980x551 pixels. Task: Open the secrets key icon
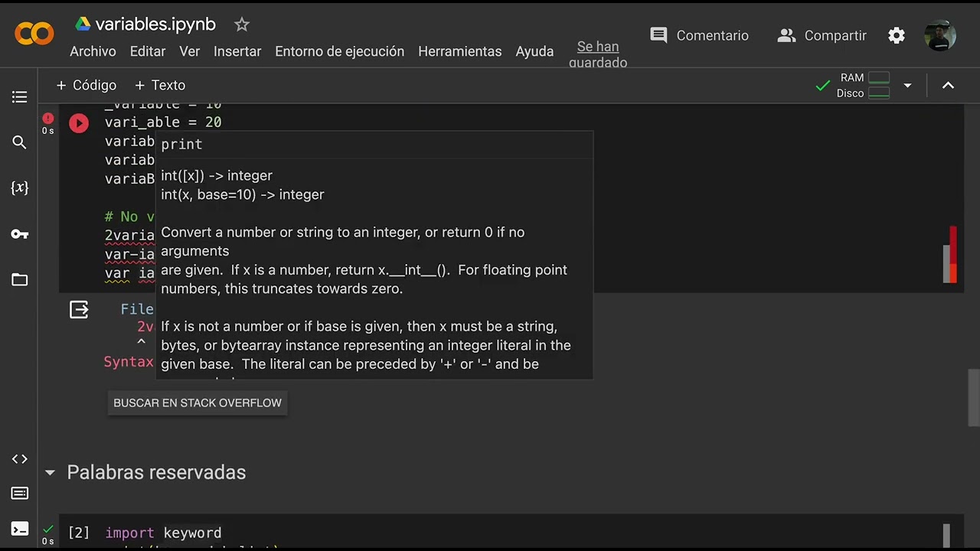click(20, 234)
